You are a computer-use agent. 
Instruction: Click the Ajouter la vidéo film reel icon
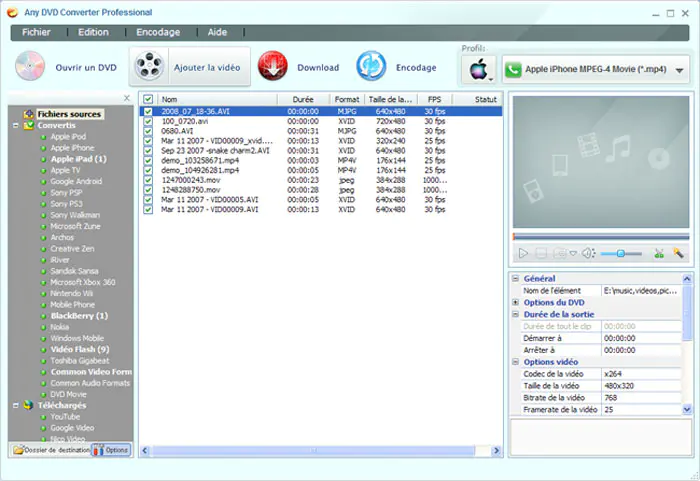pos(149,66)
